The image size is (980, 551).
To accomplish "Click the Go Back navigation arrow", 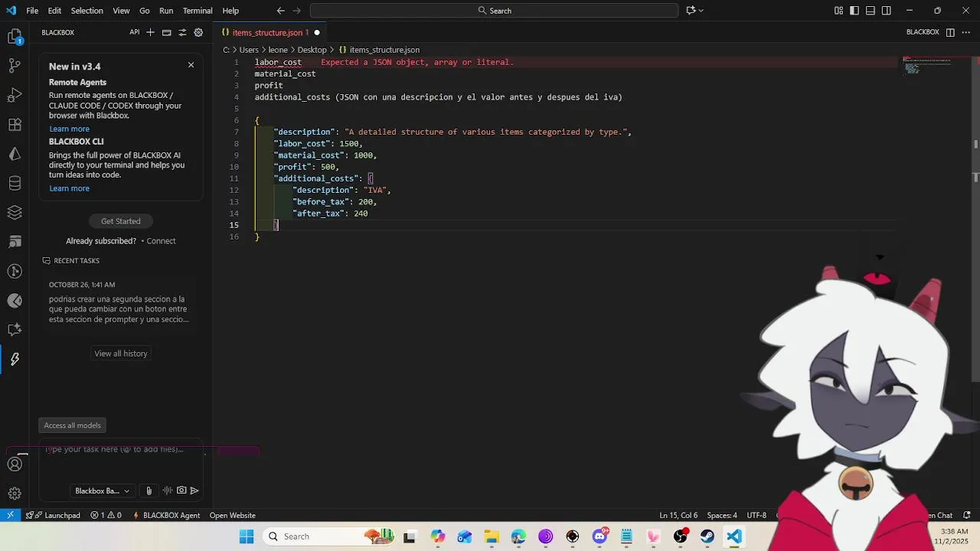I will point(280,11).
